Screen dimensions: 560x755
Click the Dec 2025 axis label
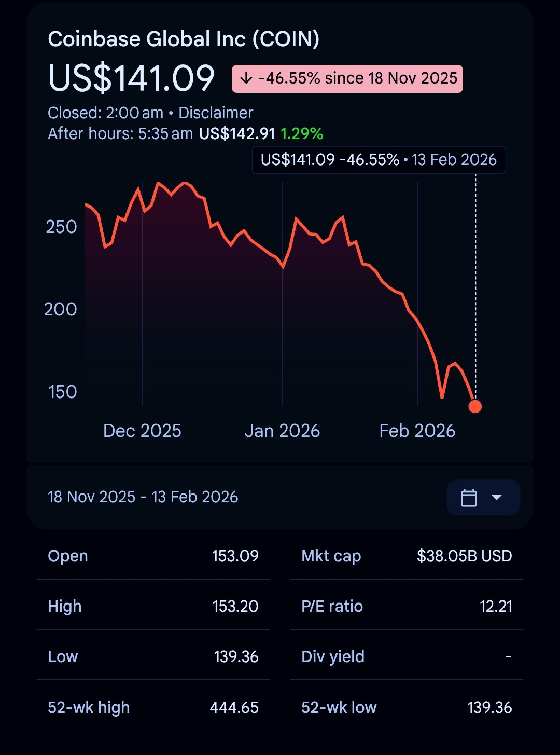point(142,431)
